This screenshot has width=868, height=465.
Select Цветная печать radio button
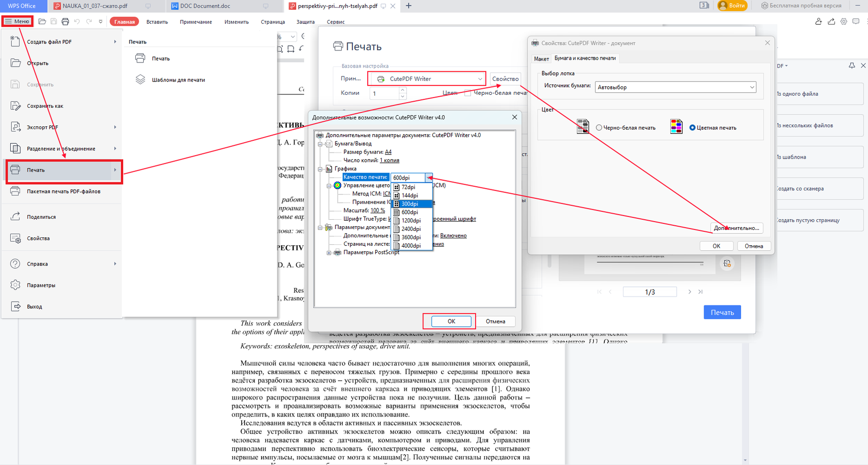click(693, 128)
